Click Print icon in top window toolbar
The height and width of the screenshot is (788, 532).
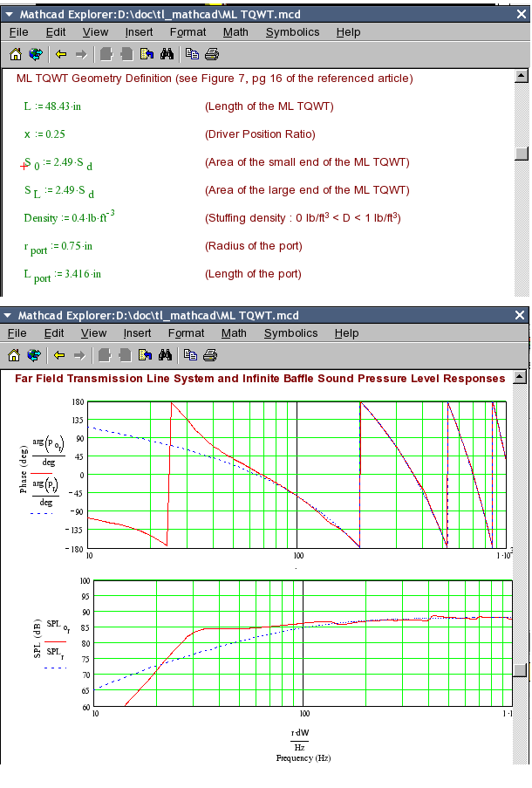[212, 54]
